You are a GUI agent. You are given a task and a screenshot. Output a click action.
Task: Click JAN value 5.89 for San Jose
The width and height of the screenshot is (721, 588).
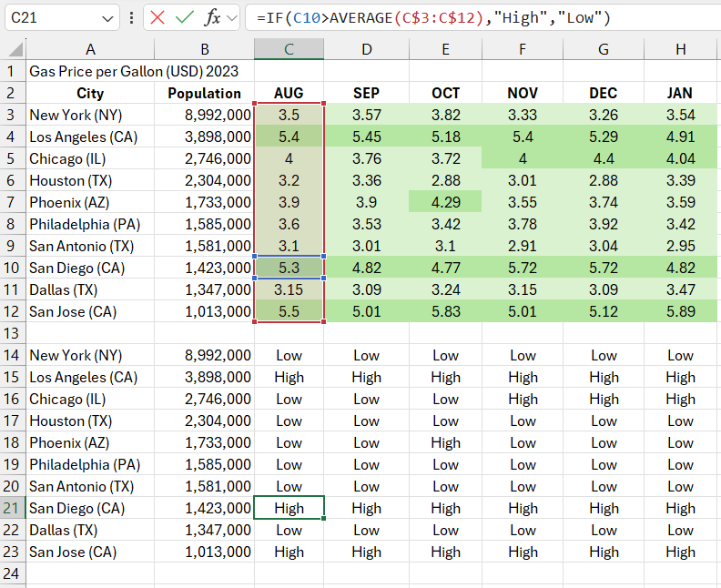pyautogui.click(x=681, y=311)
